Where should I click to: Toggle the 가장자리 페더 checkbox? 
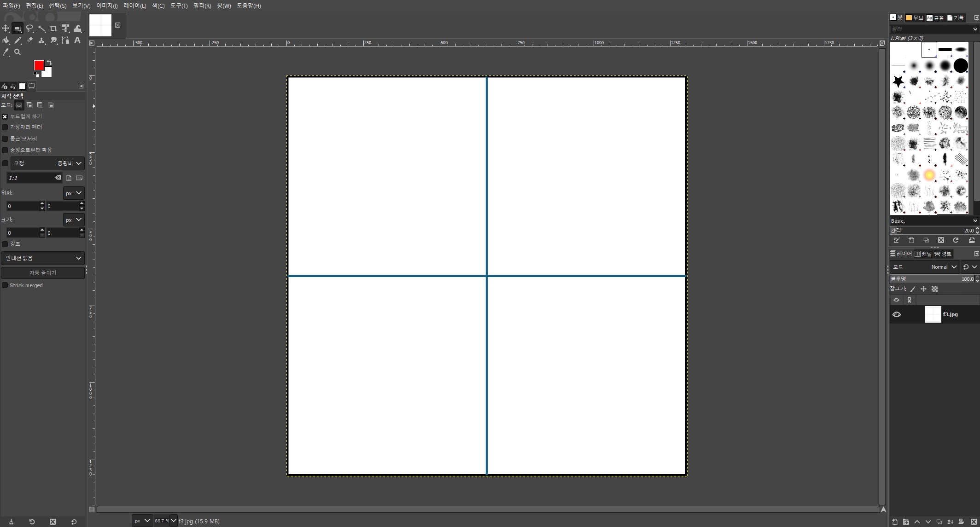pos(5,127)
